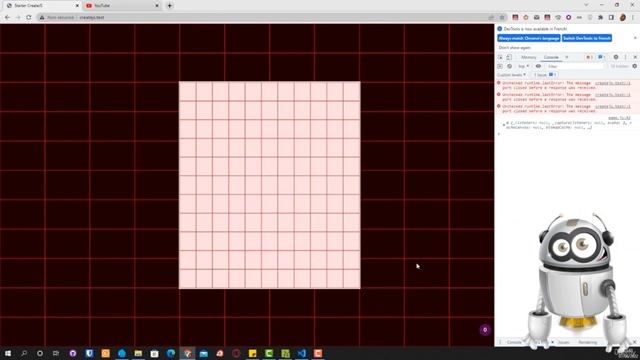Screen dimensions: 640x360
Task: Click the red error count badge in DevTools
Action: coord(589,57)
